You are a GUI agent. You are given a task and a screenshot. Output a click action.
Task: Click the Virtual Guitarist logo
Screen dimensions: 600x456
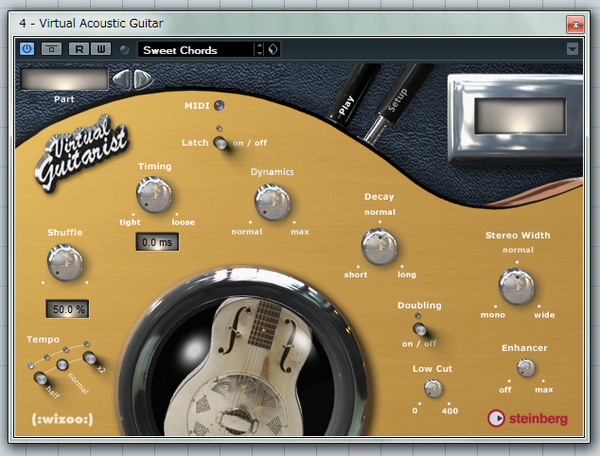[x=82, y=153]
